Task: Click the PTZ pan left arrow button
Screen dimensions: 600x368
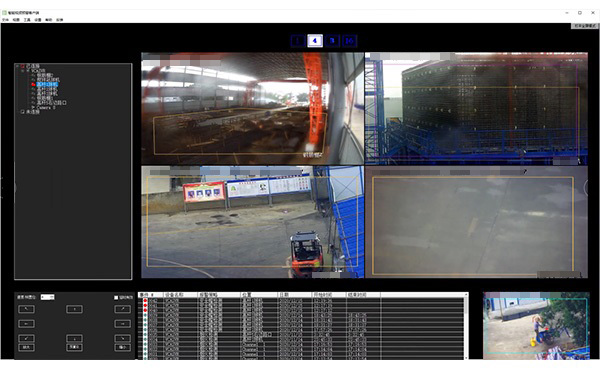Action: 26,324
